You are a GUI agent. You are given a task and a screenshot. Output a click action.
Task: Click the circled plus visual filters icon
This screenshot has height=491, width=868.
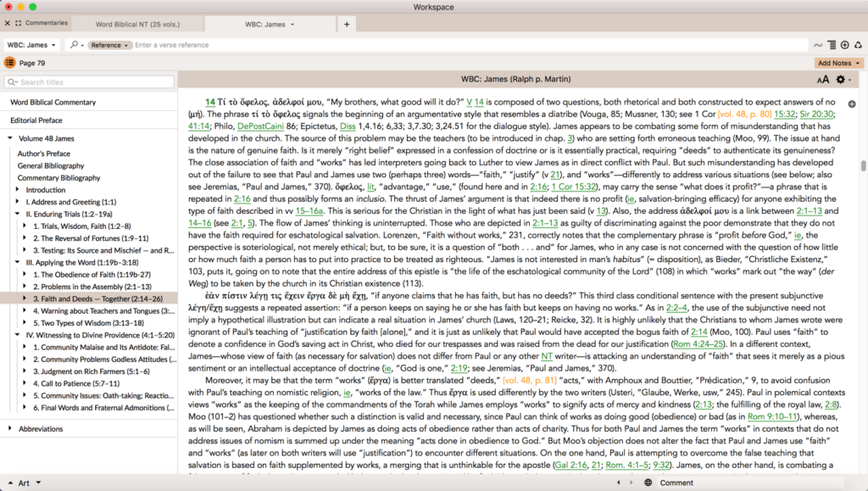coord(845,44)
